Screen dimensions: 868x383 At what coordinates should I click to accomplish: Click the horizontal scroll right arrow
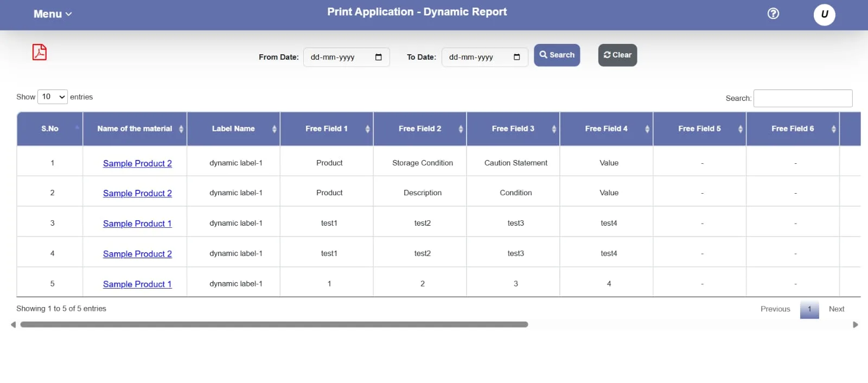click(x=856, y=324)
